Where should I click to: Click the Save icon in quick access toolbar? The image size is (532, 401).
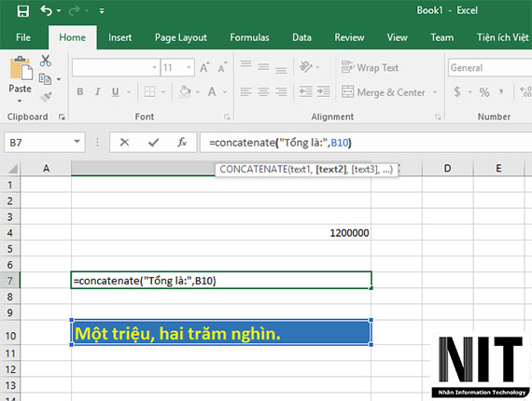tap(23, 11)
